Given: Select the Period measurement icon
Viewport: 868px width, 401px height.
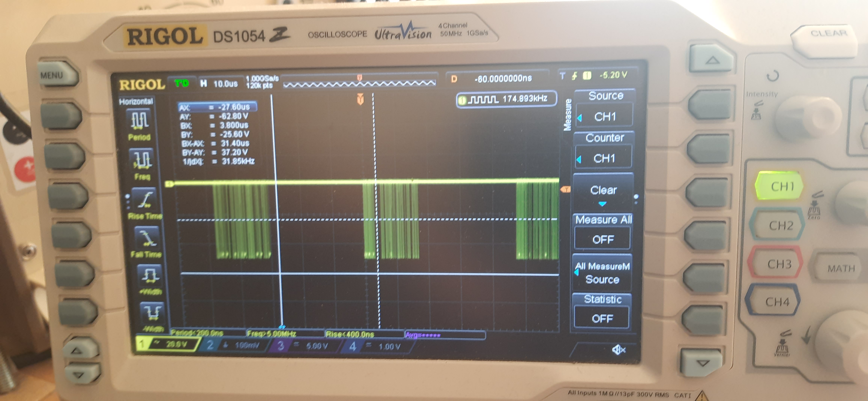Looking at the screenshot, I should click(x=139, y=120).
